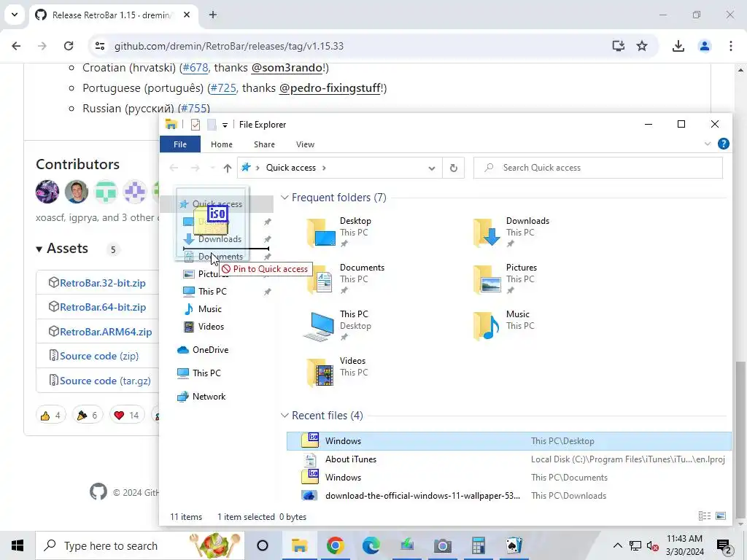The image size is (747, 560).
Task: Select the Downloads frequent folder icon
Action: click(487, 233)
